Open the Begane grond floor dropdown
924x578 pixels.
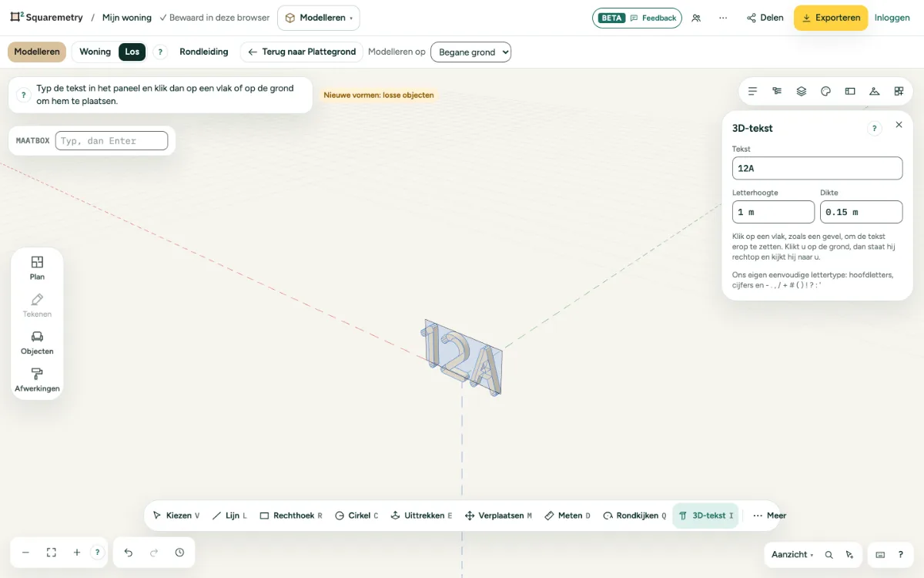point(470,52)
